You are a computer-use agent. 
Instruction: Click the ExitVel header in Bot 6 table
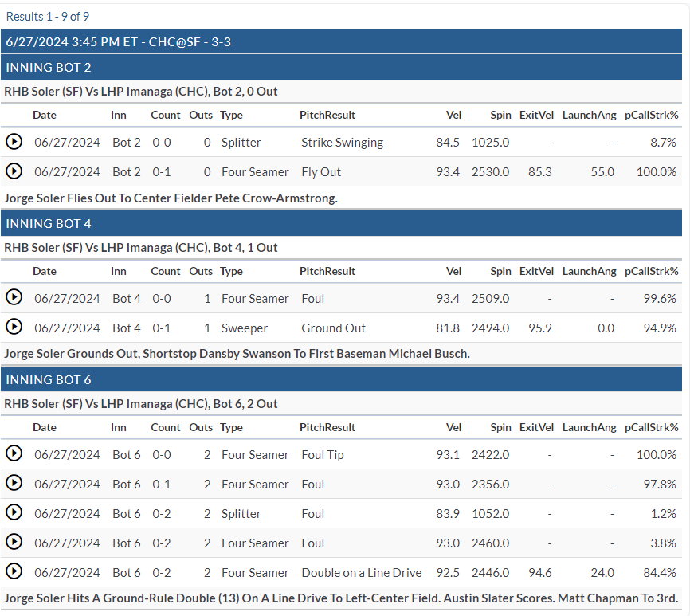point(535,427)
